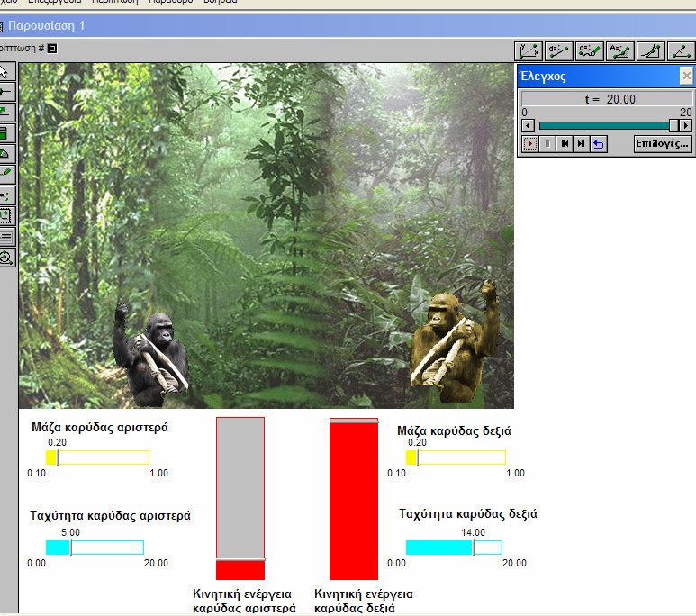Image resolution: width=696 pixels, height=616 pixels.
Task: Select the point-to-point distance measurement tool
Action: coord(559,51)
